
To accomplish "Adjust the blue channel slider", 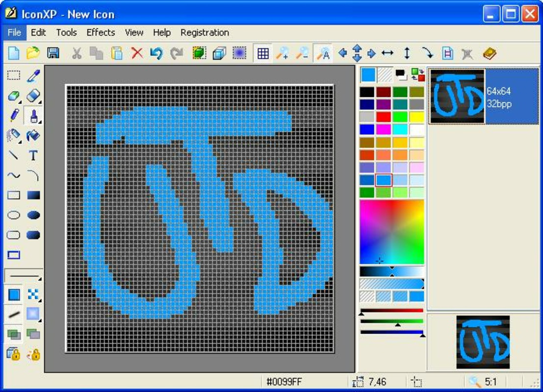I will 391,332.
